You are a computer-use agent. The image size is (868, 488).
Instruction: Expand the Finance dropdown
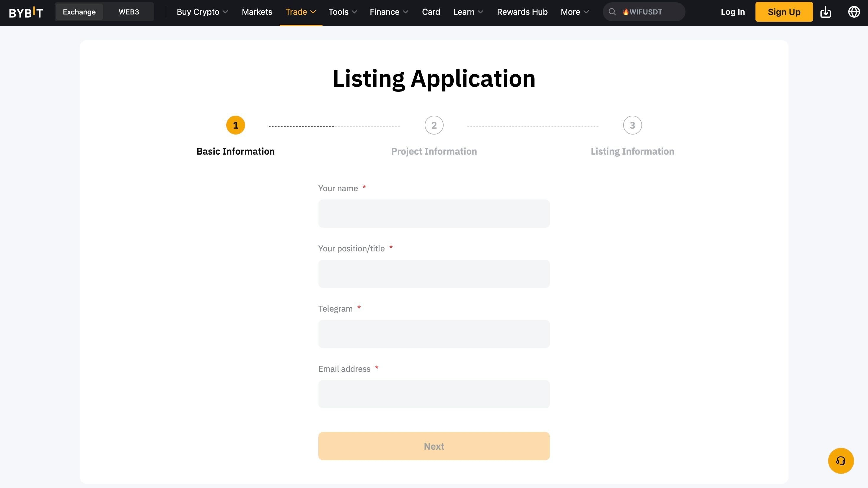[x=389, y=12]
